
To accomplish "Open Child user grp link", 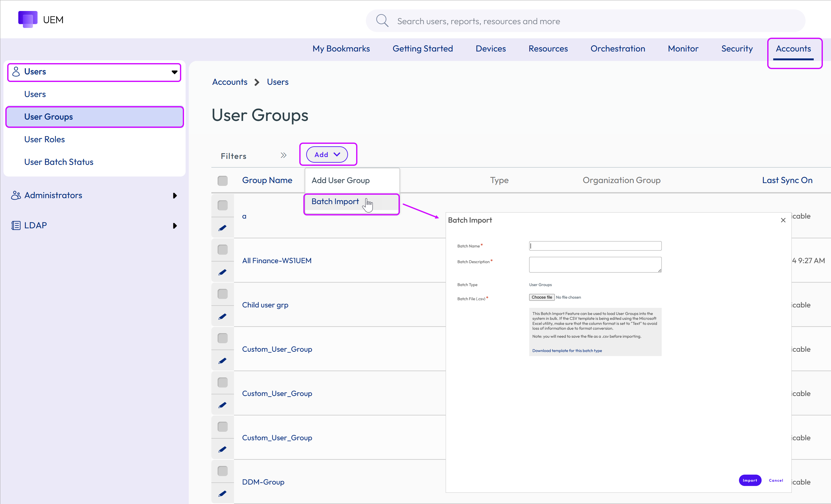I will click(x=265, y=305).
